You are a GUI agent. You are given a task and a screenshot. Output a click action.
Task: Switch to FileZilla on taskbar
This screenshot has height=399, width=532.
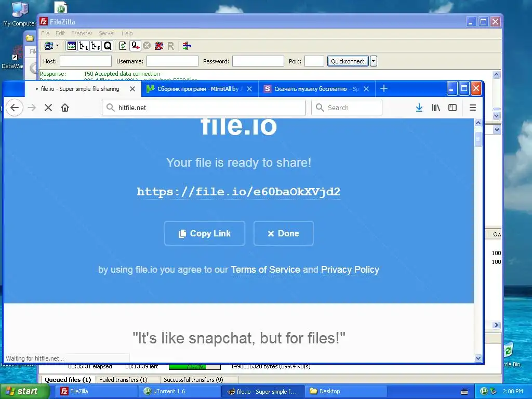95,391
